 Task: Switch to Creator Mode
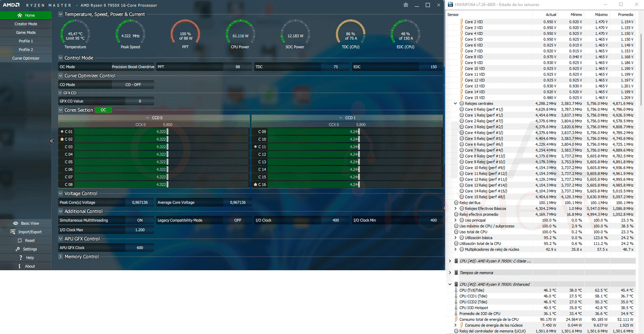[26, 24]
